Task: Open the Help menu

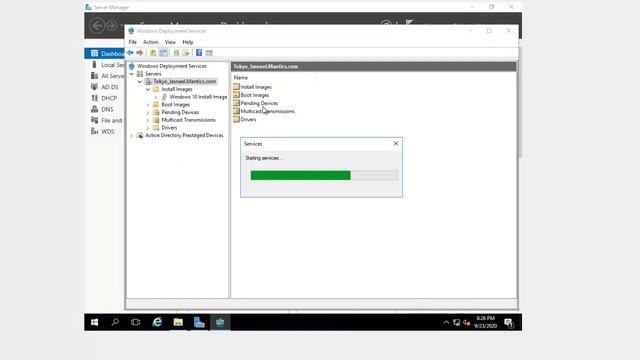Action: tap(188, 42)
